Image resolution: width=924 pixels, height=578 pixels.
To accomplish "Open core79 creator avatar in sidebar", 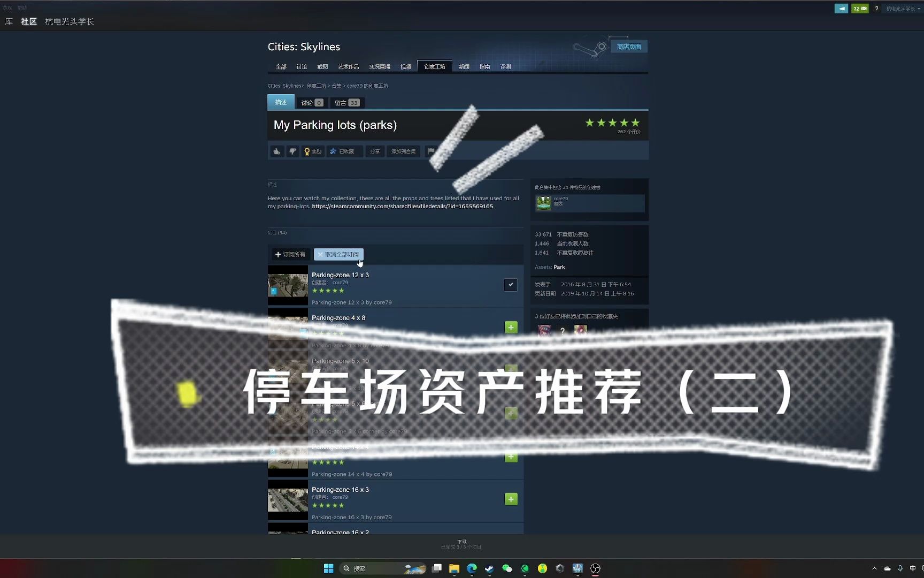I will click(544, 203).
